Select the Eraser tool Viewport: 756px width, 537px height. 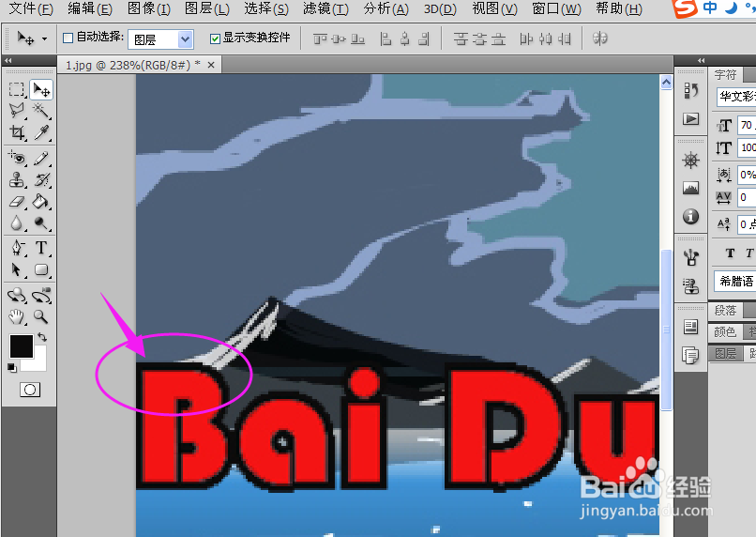(17, 201)
